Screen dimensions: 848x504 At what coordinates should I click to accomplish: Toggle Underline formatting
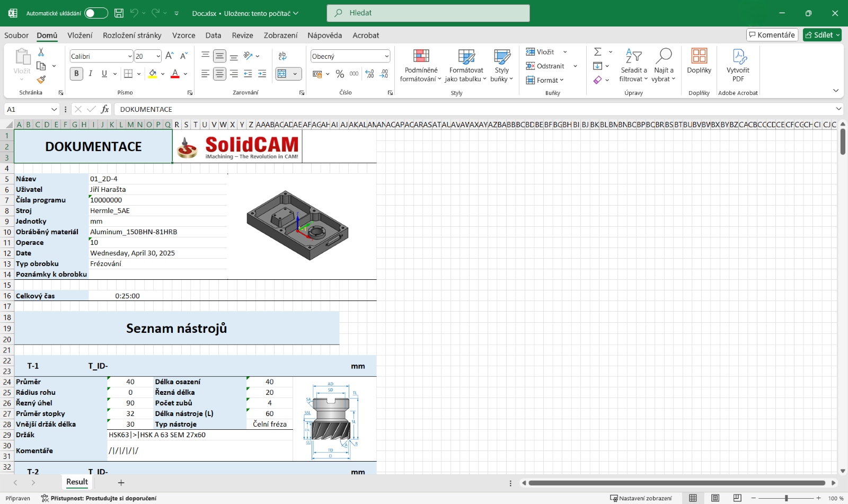104,74
